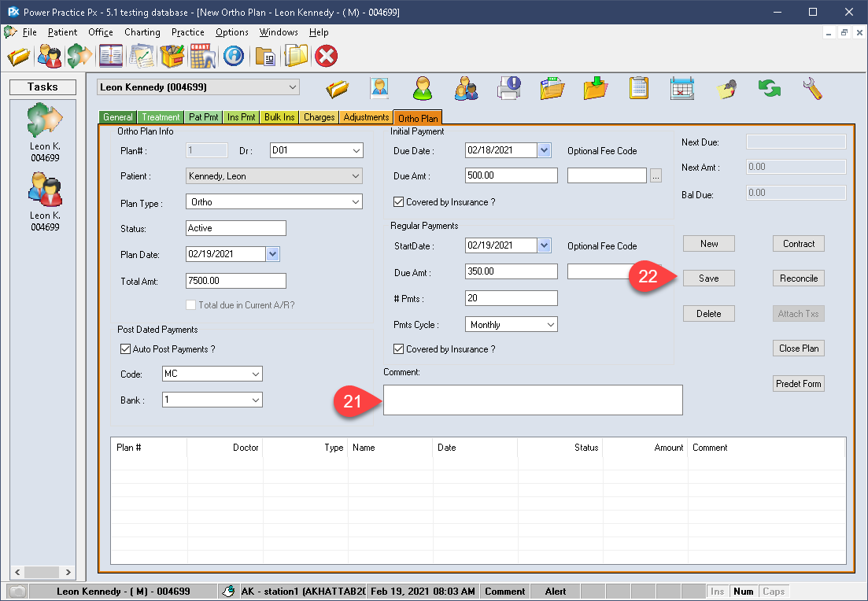Open the clipboard icon in patient toolbar
The height and width of the screenshot is (601, 868).
pos(638,89)
